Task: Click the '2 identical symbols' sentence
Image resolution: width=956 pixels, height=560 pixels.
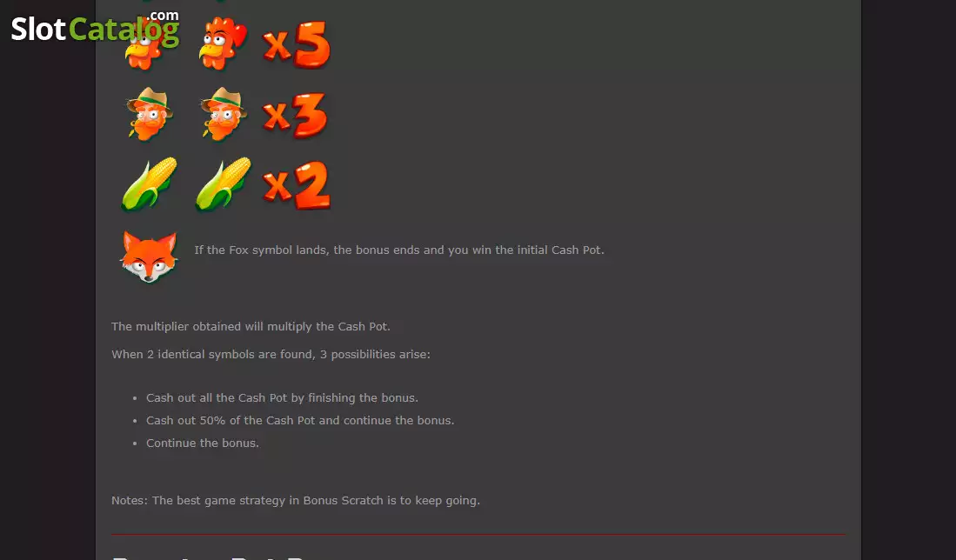Action: tap(271, 354)
